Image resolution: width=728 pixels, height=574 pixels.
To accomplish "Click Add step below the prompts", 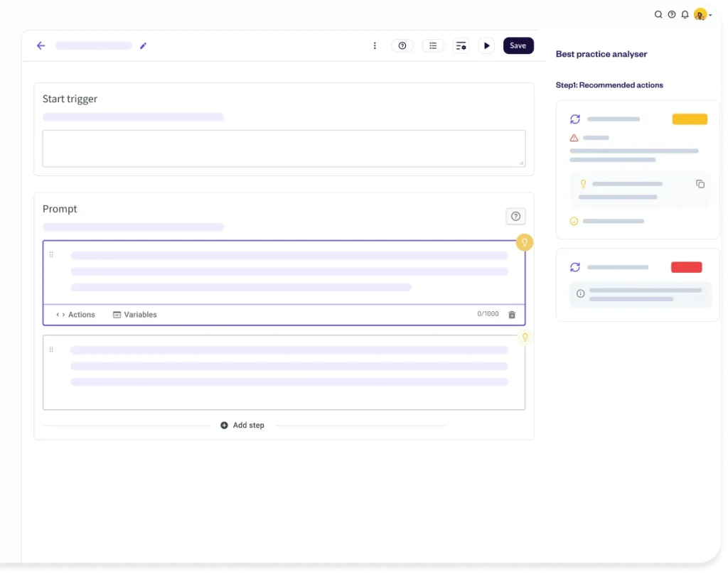I will pos(242,425).
